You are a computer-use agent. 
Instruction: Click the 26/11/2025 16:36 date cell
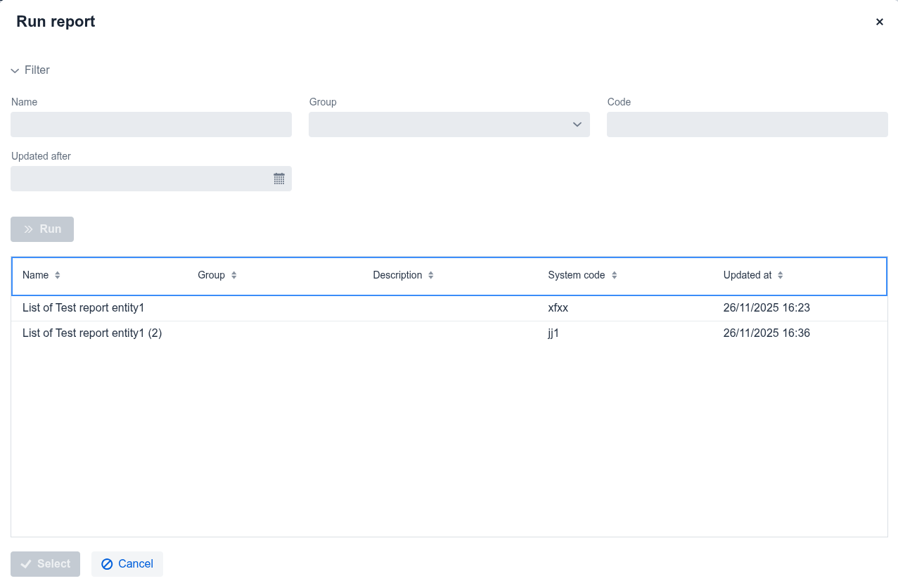pyautogui.click(x=766, y=333)
